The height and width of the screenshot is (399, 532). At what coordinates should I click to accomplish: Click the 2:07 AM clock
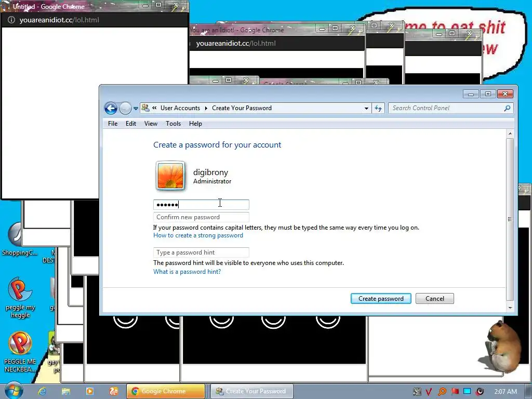point(506,392)
